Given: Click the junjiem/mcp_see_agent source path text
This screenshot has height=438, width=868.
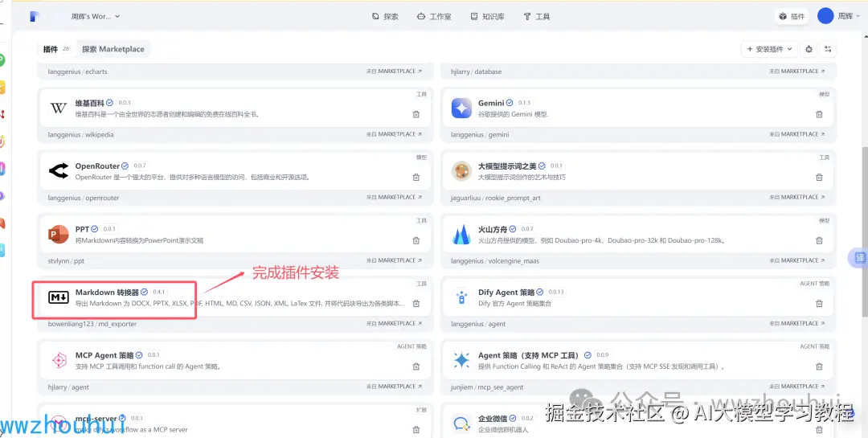Looking at the screenshot, I should point(486,387).
